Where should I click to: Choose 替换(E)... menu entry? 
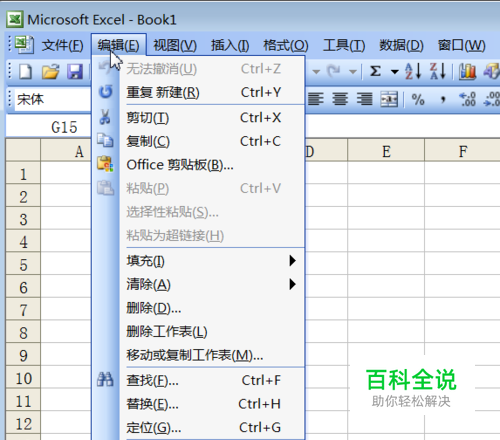pos(199,404)
